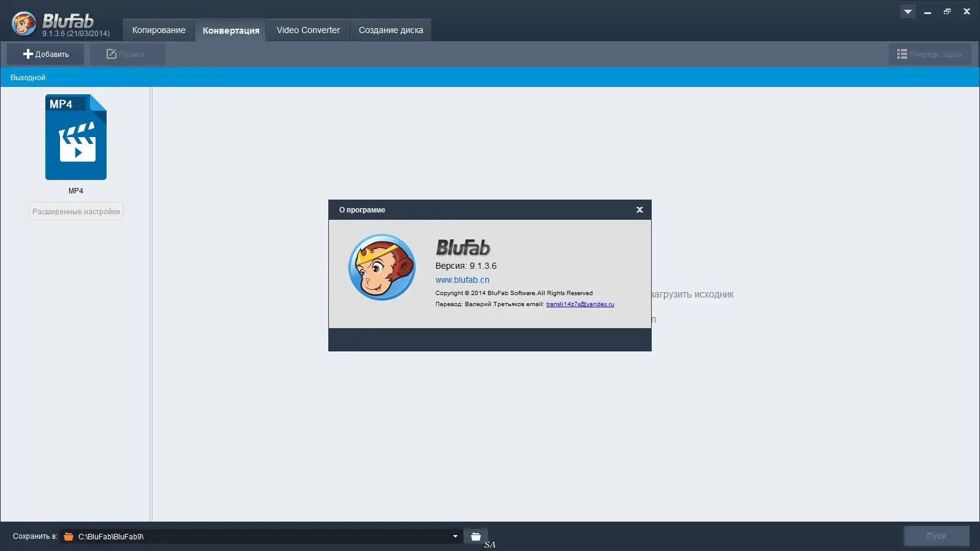Screen dimensions: 980x551
Task: Click the Сохранить в: label
Action: (x=35, y=536)
